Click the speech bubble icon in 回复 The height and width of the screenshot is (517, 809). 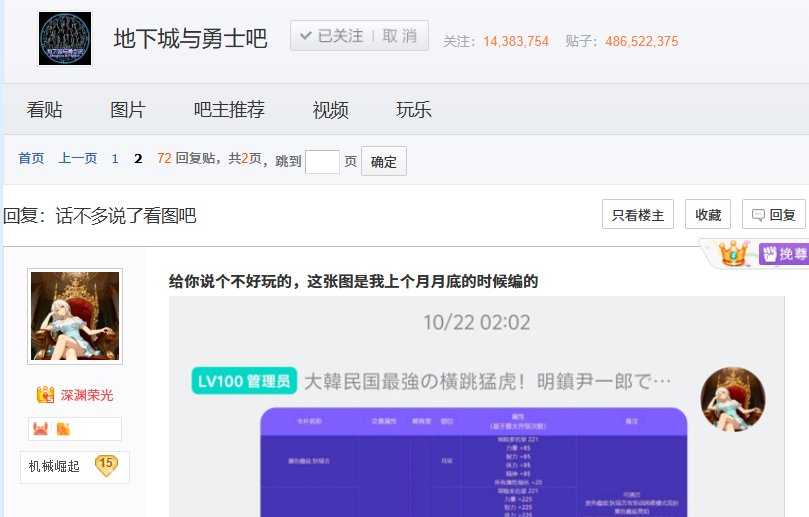(x=758, y=215)
